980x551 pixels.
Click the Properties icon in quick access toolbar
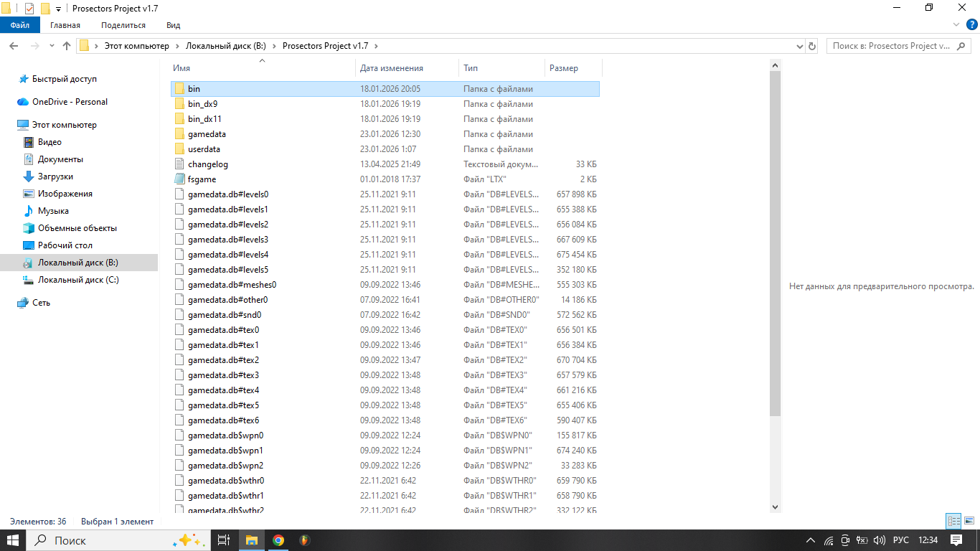click(x=29, y=9)
